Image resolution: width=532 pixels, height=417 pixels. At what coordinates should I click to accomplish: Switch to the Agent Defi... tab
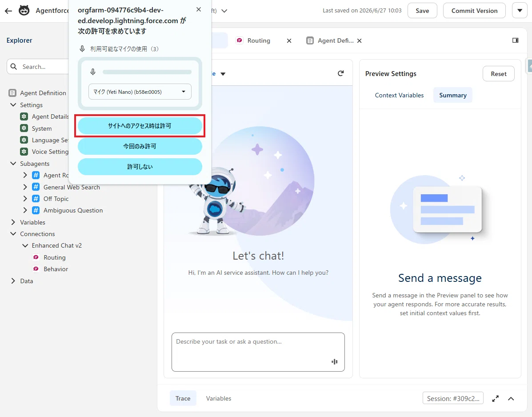pyautogui.click(x=335, y=41)
